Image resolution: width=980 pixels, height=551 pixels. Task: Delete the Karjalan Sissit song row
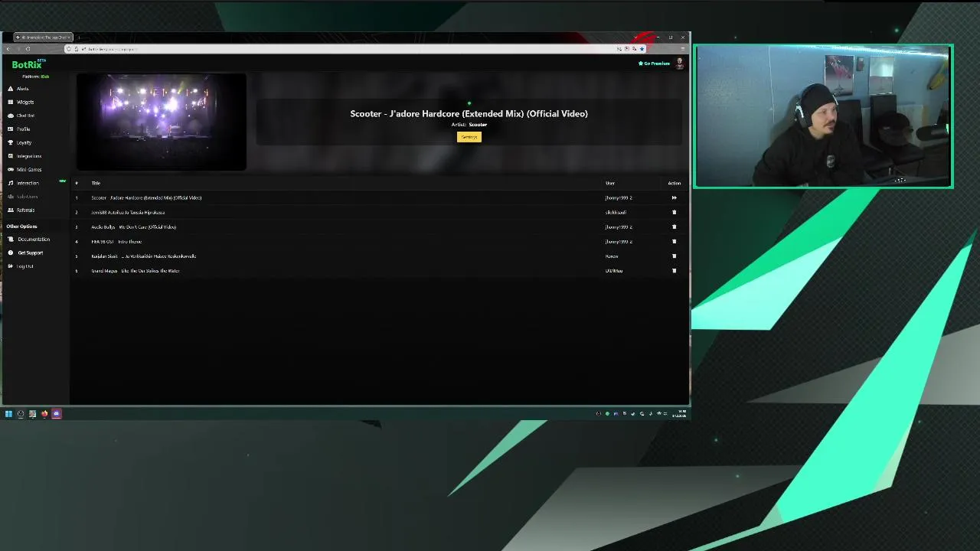click(x=675, y=256)
